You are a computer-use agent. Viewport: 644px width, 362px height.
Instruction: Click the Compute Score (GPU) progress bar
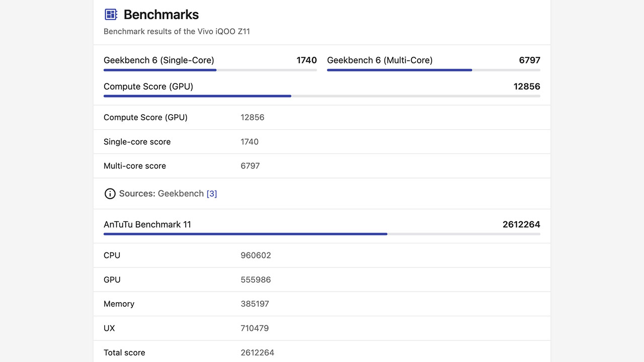pyautogui.click(x=322, y=96)
